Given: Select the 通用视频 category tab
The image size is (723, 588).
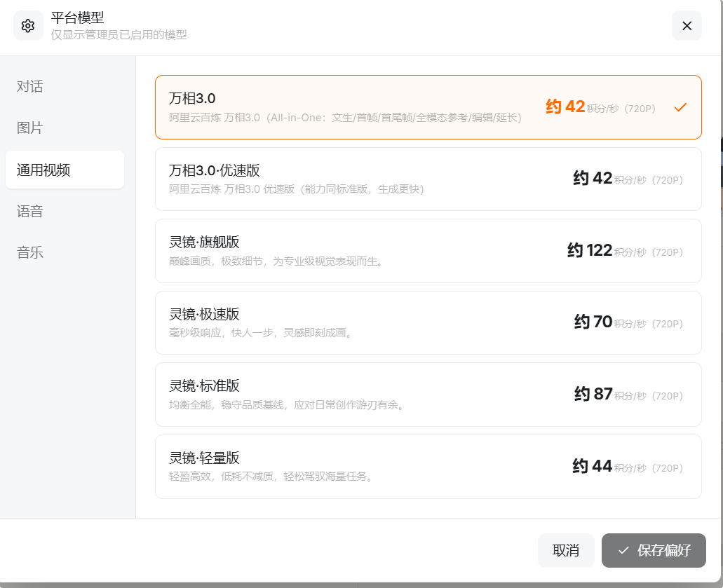Looking at the screenshot, I should [x=65, y=170].
